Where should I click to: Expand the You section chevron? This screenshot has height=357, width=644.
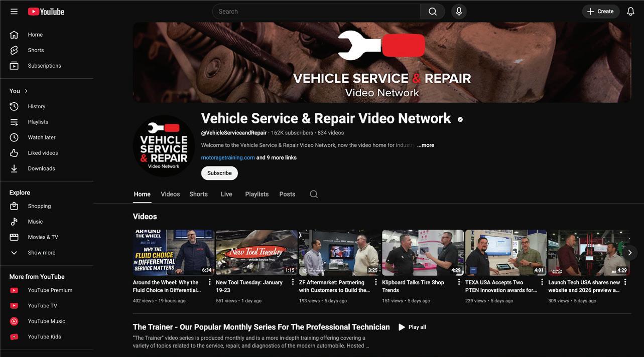pyautogui.click(x=26, y=91)
